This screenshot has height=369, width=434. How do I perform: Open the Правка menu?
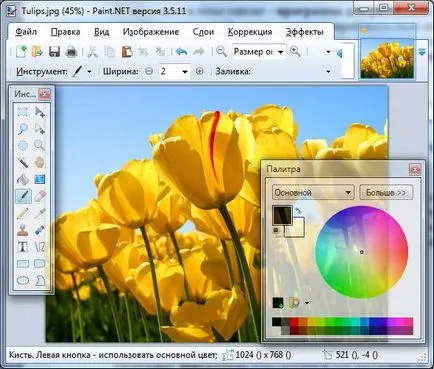[x=65, y=32]
